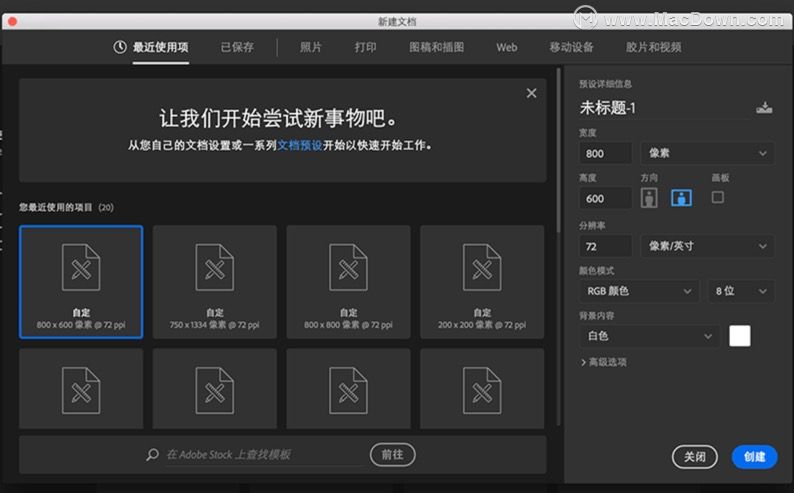This screenshot has width=794, height=493.
Task: Expand 高级选项 advanced options
Action: pyautogui.click(x=604, y=362)
